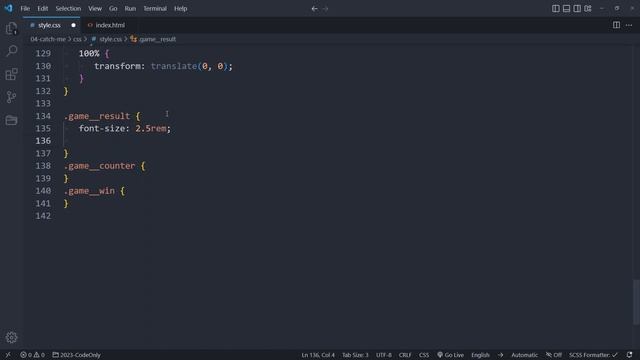Screen dimensions: 640x360
Task: Select CSS language mode
Action: (424, 355)
